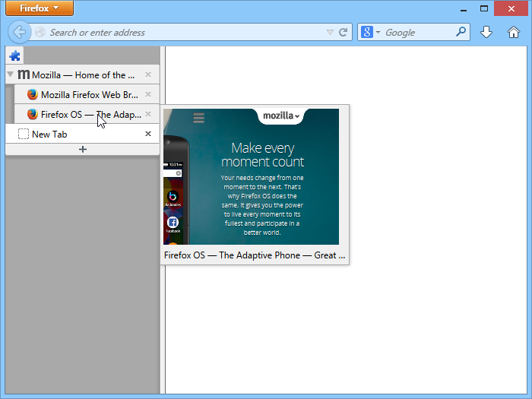Select the Mozilla Firefox Web Browser tab

coord(89,95)
